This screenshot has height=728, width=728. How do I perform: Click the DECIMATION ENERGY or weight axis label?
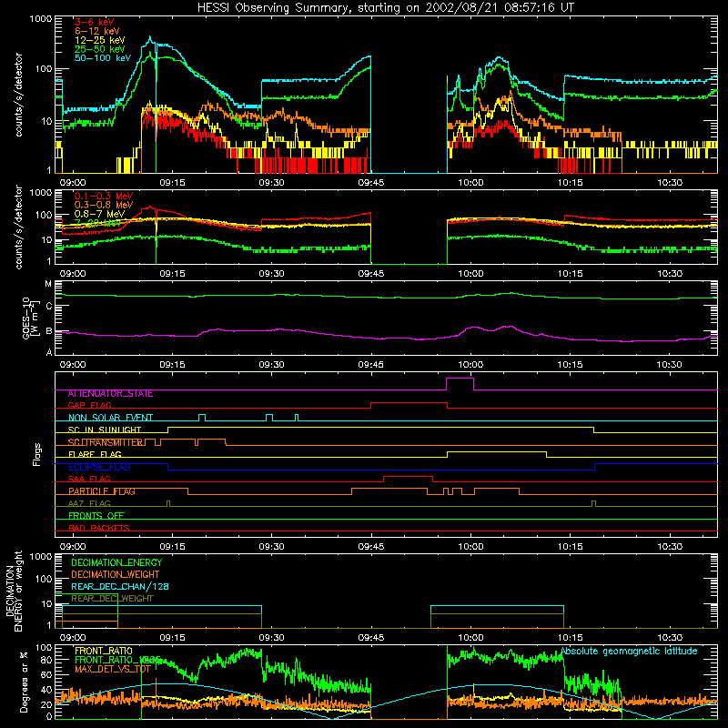(x=15, y=591)
